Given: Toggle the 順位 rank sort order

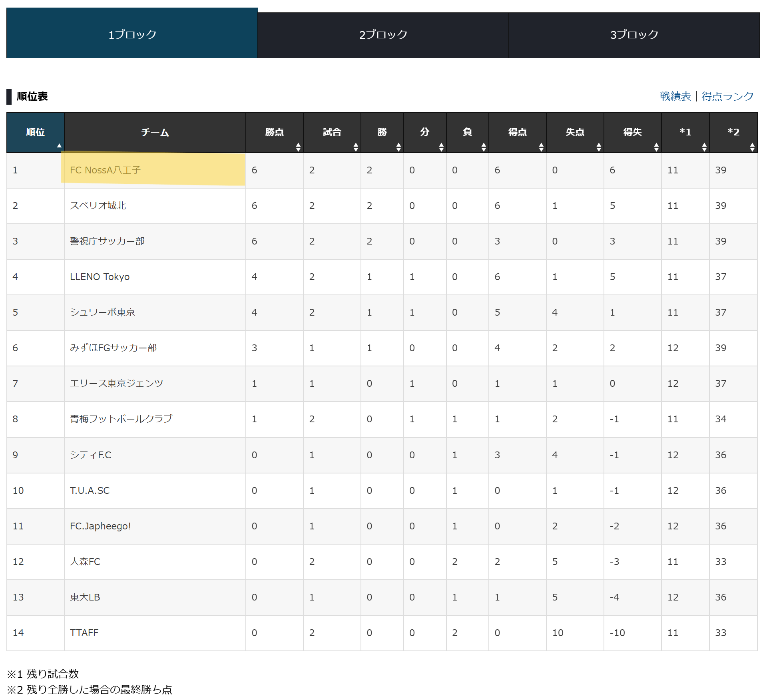Looking at the screenshot, I should tap(36, 133).
